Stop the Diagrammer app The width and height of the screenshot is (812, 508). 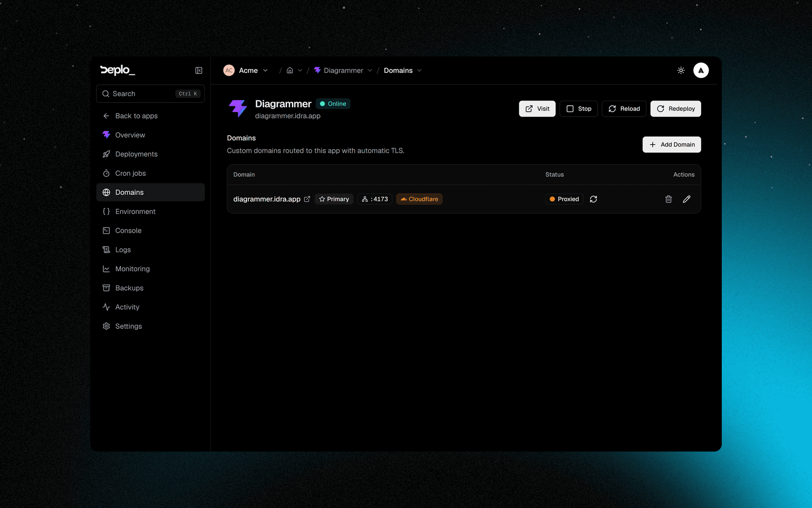(x=578, y=109)
